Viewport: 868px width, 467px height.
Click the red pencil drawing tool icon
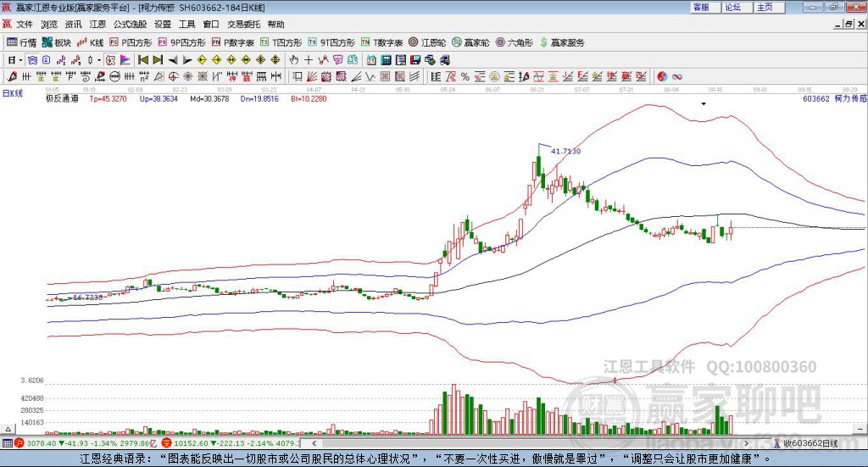click(12, 76)
